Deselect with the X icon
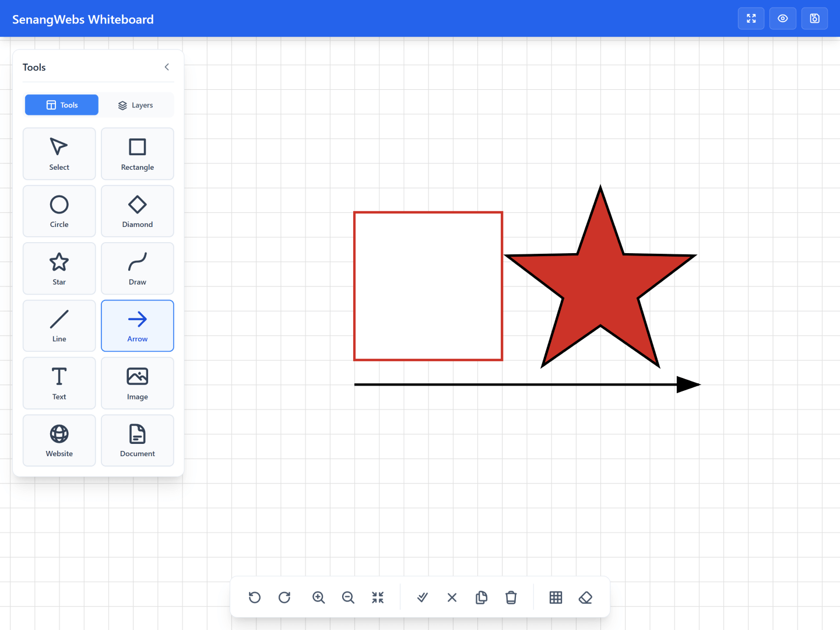The width and height of the screenshot is (840, 630). pos(452,597)
